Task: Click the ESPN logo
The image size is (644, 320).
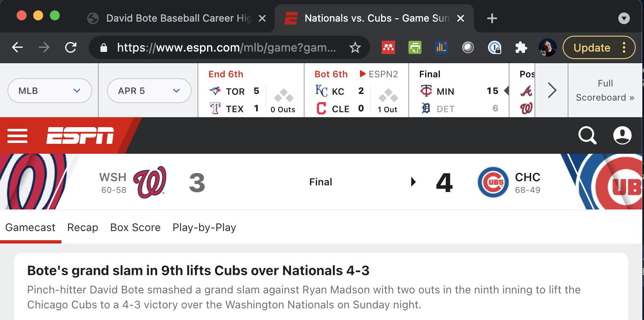Action: click(80, 135)
